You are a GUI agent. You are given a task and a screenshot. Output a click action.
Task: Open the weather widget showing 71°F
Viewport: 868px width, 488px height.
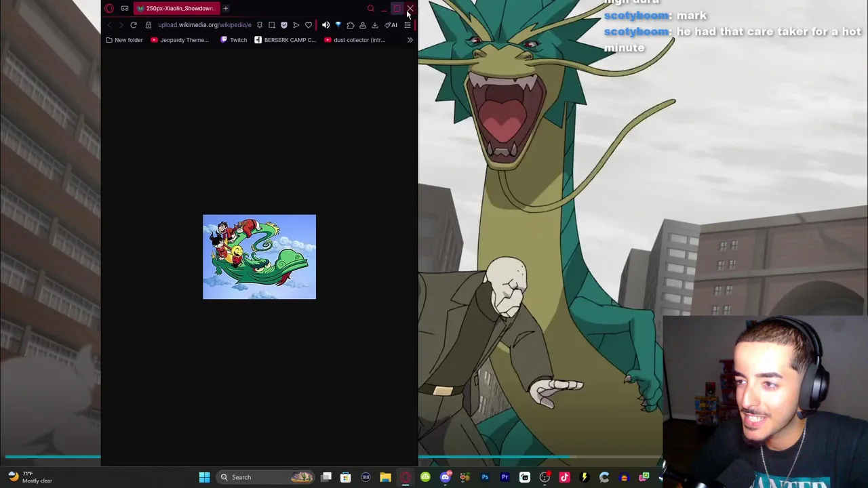point(31,477)
